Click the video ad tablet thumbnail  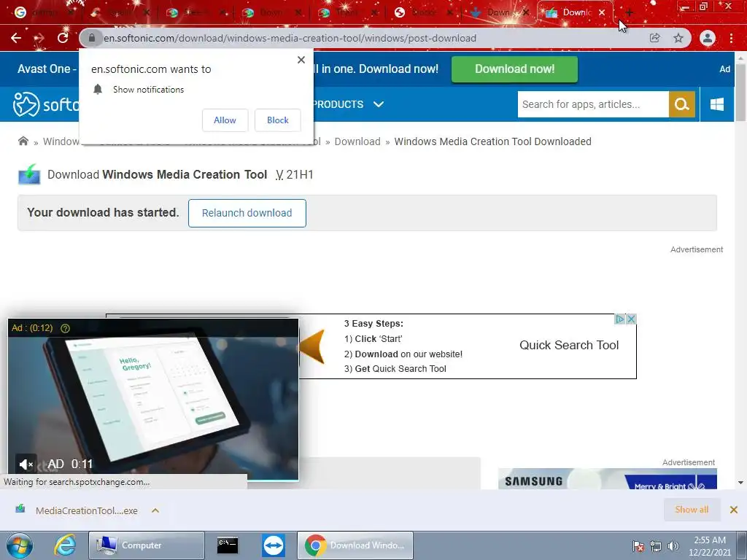pyautogui.click(x=153, y=400)
